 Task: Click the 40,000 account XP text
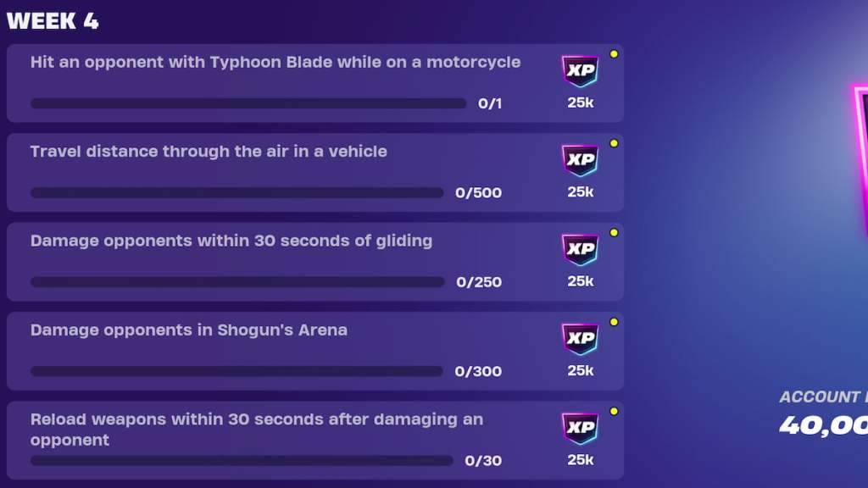pos(826,428)
